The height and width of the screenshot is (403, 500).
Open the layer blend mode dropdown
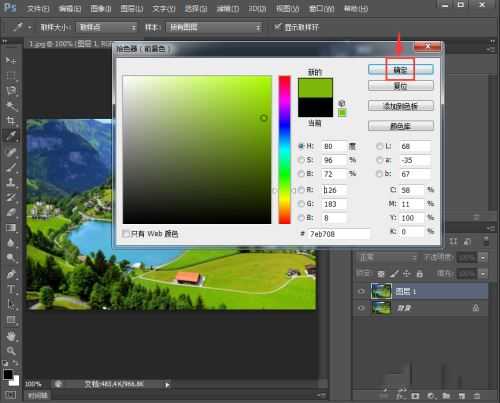[388, 258]
